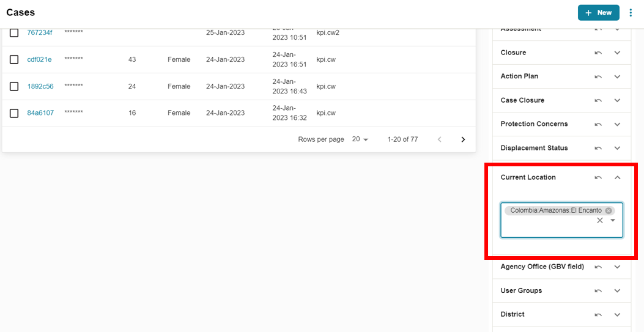The width and height of the screenshot is (644, 332).
Task: Open case 767234f
Action: pos(39,33)
